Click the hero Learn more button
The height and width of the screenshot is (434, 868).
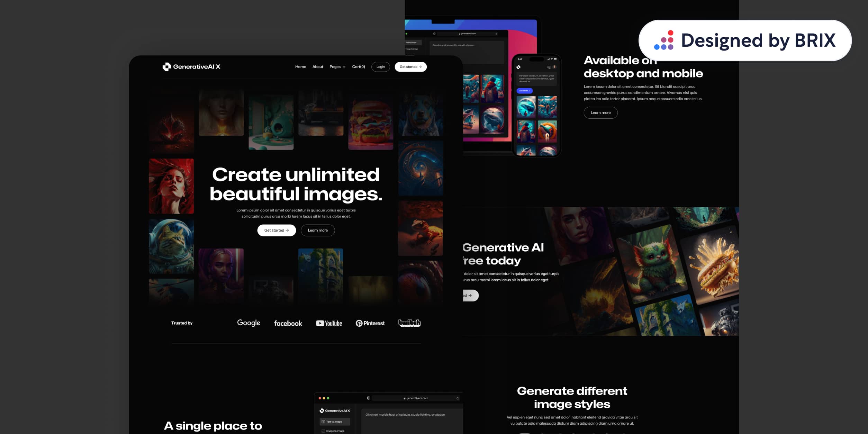click(x=317, y=230)
